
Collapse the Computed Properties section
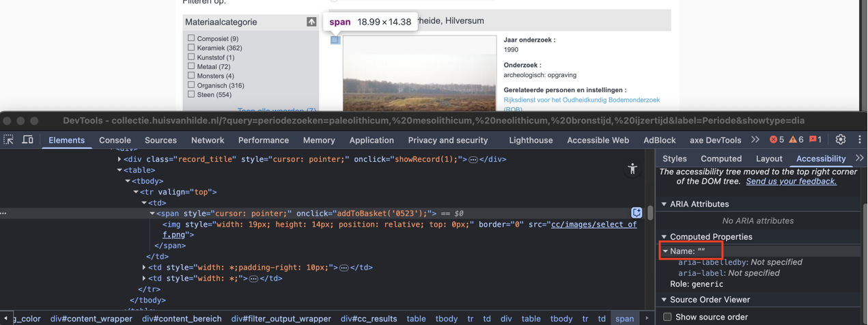click(664, 237)
